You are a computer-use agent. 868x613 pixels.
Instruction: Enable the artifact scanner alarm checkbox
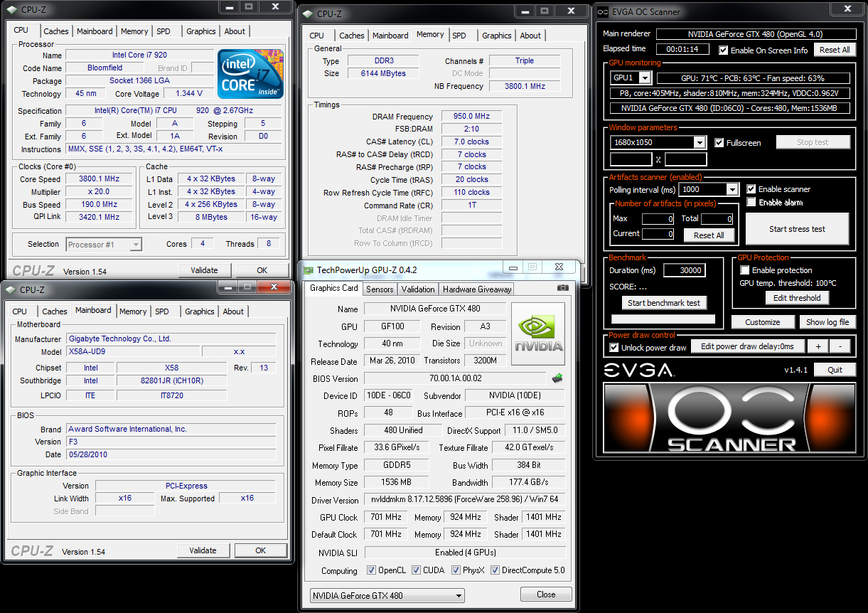[x=751, y=203]
